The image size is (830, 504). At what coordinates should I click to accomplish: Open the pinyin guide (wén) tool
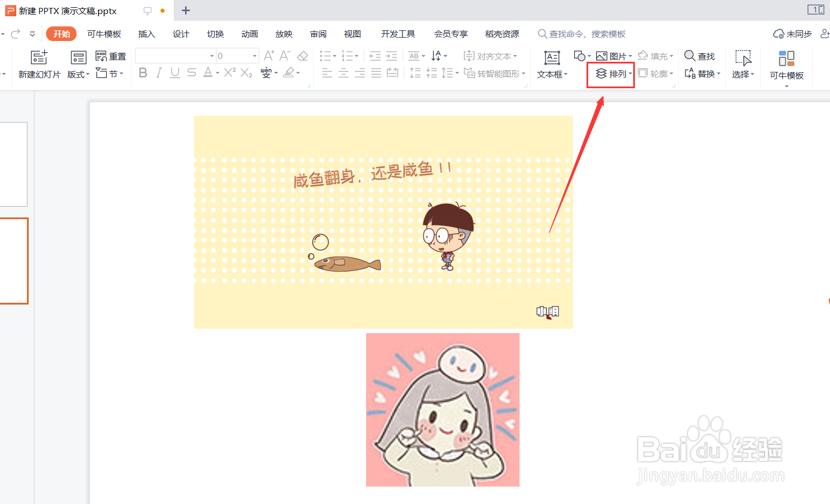[x=267, y=72]
